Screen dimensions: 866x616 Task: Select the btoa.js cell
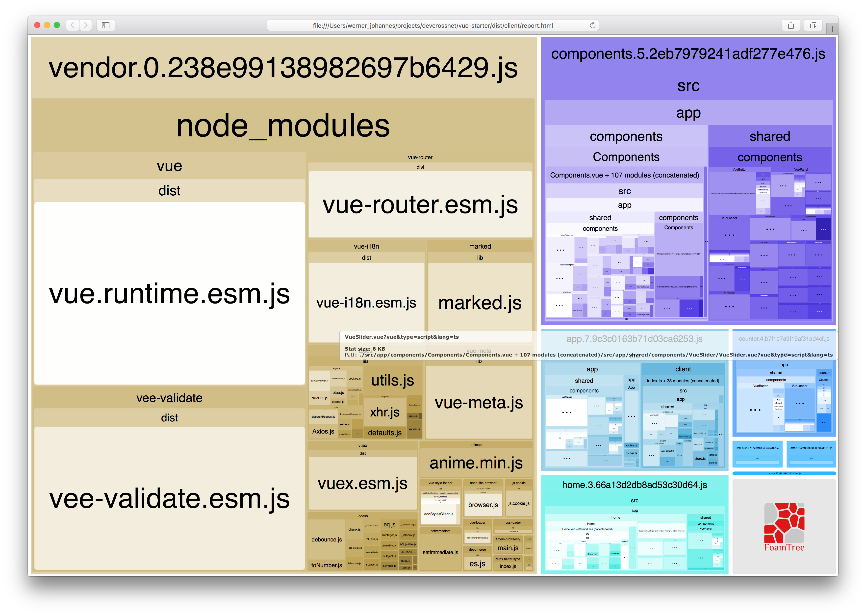[x=338, y=393]
